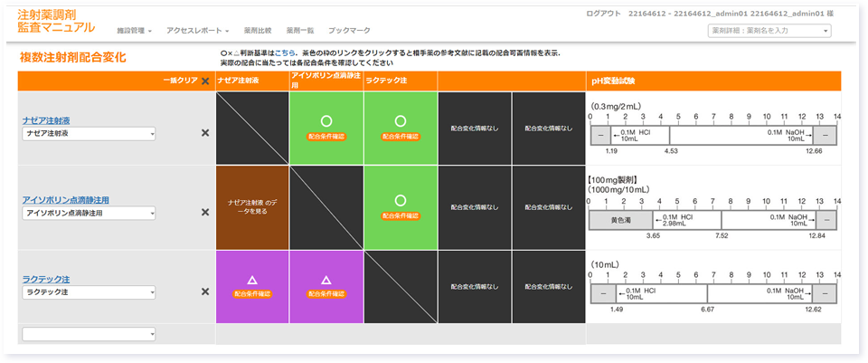868x363 pixels.
Task: Click the circle in ナゼア注射液 × ラクテック注 cell
Action: pos(401,120)
